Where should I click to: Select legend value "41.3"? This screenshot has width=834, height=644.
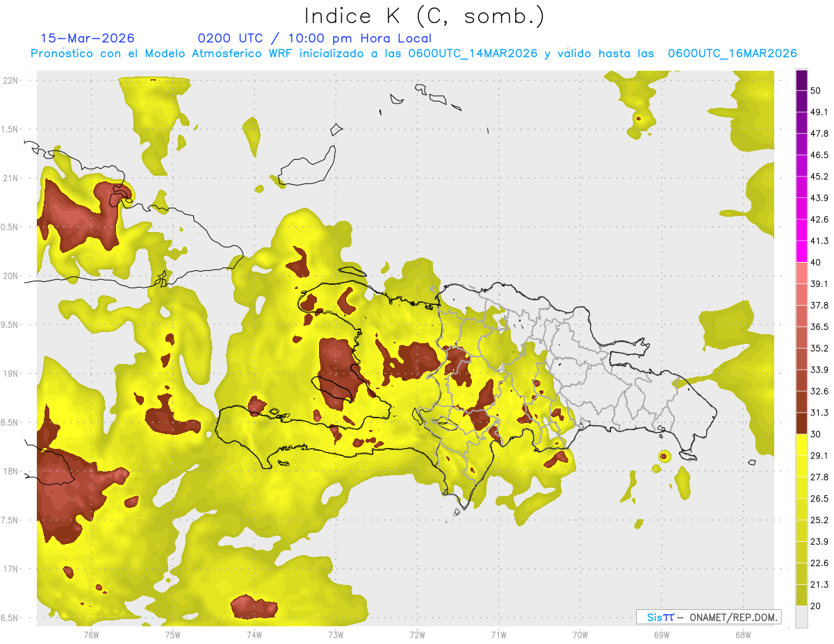click(x=819, y=241)
